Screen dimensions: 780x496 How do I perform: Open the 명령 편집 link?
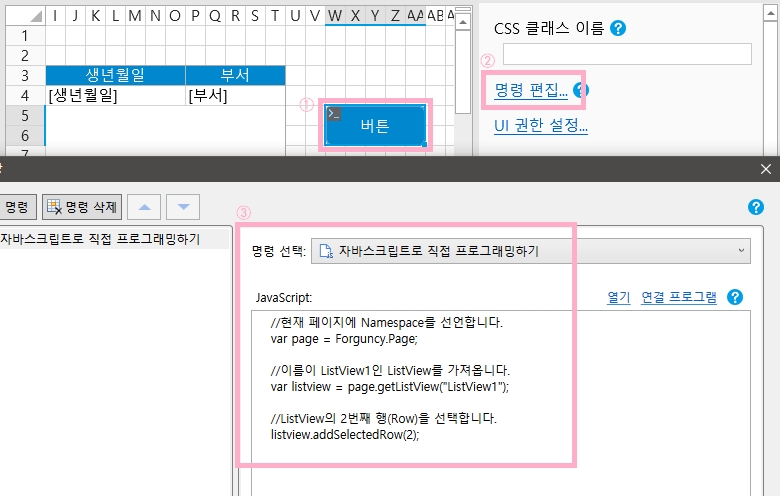click(530, 92)
